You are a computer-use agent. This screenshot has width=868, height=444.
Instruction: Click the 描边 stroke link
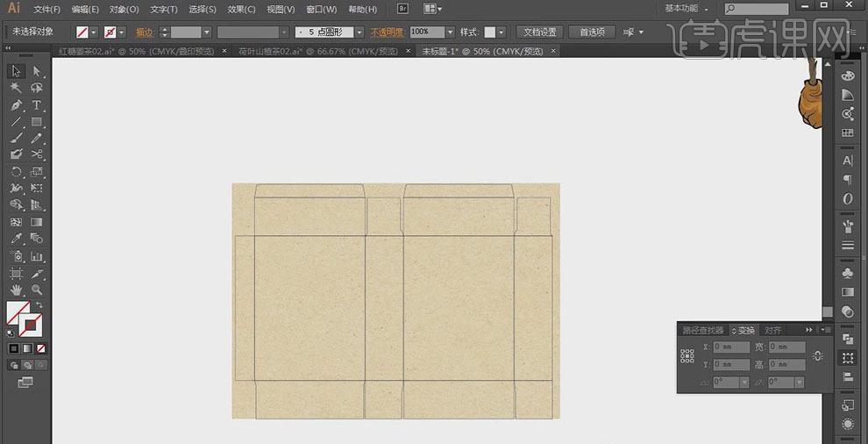coord(144,32)
